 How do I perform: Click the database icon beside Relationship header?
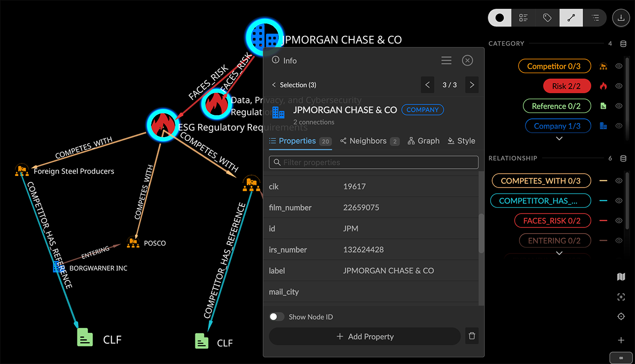623,158
